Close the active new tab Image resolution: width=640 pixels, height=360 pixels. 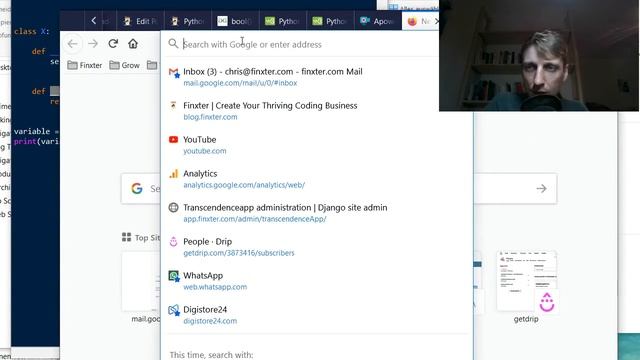436,21
